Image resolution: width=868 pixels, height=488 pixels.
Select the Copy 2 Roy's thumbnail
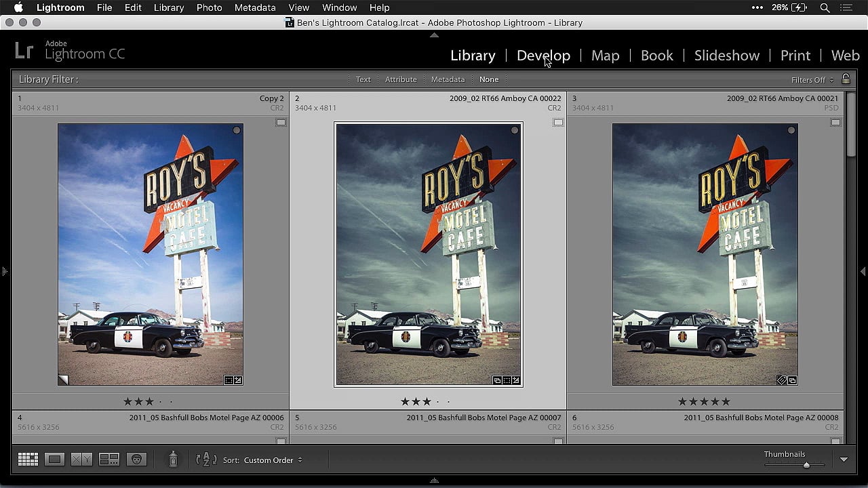coord(151,254)
